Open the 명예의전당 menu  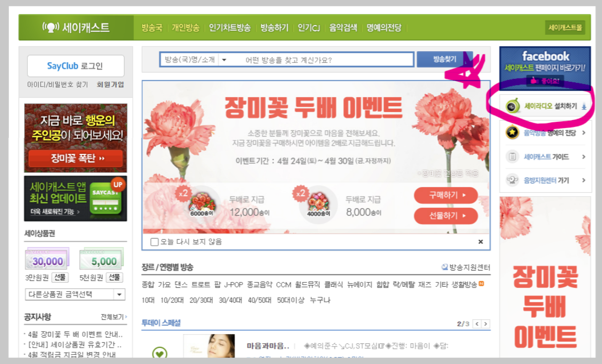[x=384, y=27]
